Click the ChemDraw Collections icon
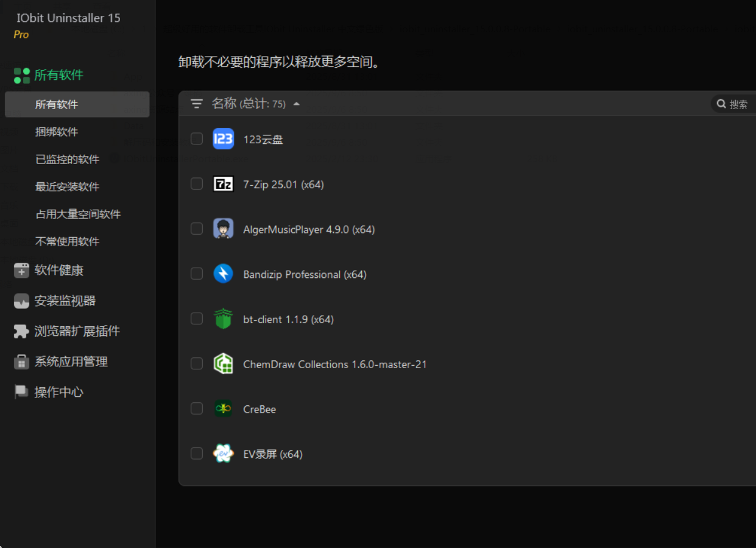Viewport: 756px width, 548px height. click(224, 364)
